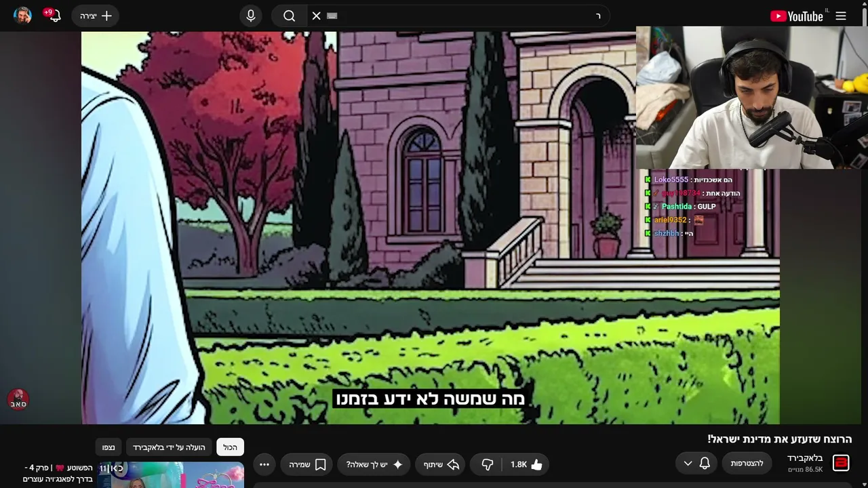This screenshot has width=868, height=488.
Task: Open the on-screen keyboard in search box
Action: (332, 16)
